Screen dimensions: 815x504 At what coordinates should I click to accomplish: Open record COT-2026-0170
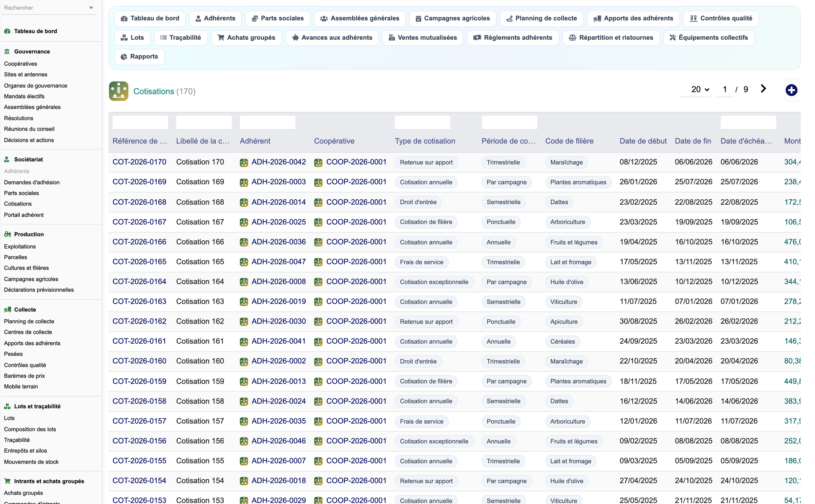(x=139, y=162)
